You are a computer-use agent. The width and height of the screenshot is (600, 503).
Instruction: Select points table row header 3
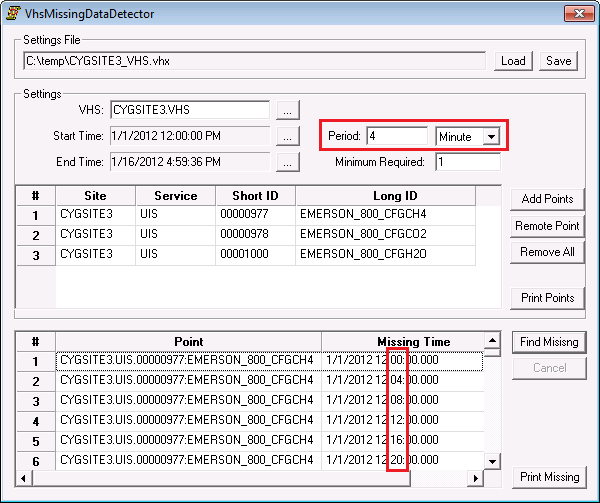[x=36, y=255]
